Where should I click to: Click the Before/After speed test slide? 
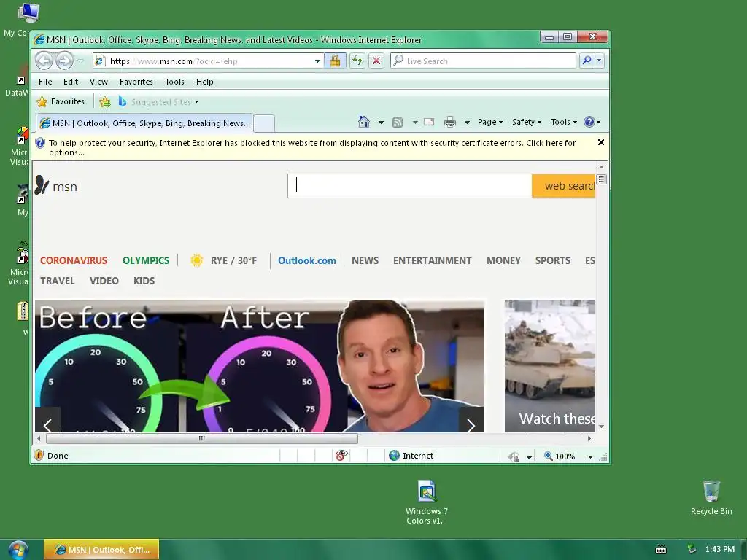[260, 366]
